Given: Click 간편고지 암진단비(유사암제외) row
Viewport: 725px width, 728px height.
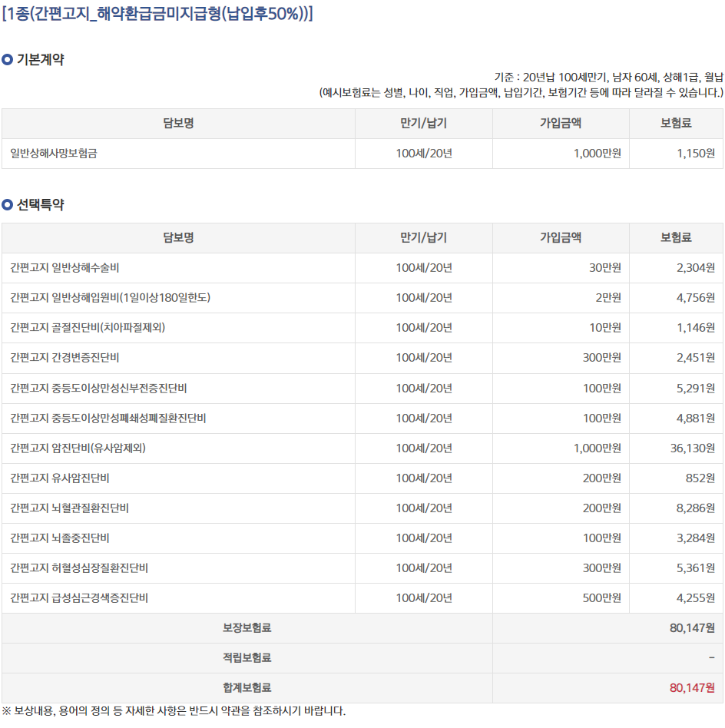Looking at the screenshot, I should (362, 448).
